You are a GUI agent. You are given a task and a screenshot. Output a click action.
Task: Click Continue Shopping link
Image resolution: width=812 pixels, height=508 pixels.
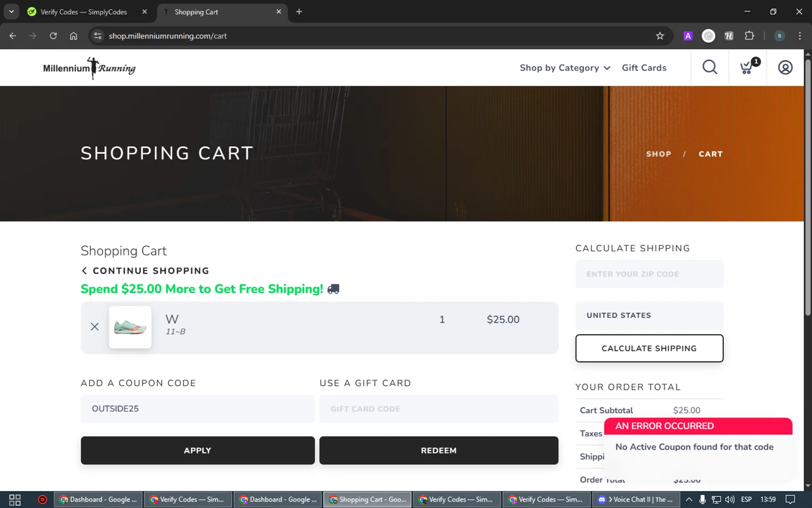click(x=145, y=271)
